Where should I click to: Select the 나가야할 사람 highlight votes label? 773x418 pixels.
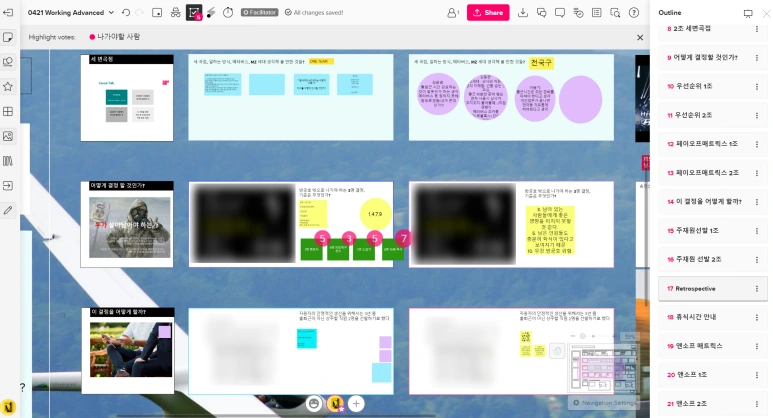[118, 36]
